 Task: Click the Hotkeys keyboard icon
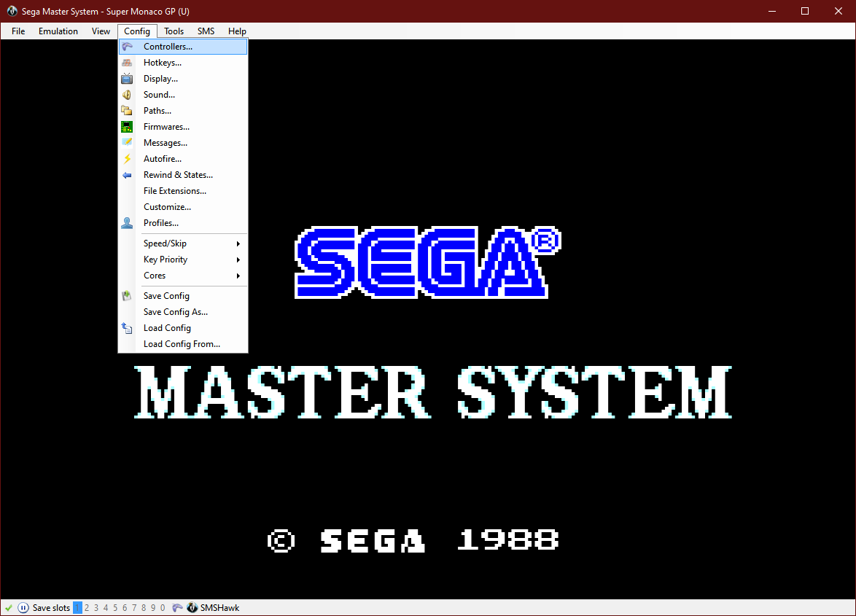[x=127, y=63]
